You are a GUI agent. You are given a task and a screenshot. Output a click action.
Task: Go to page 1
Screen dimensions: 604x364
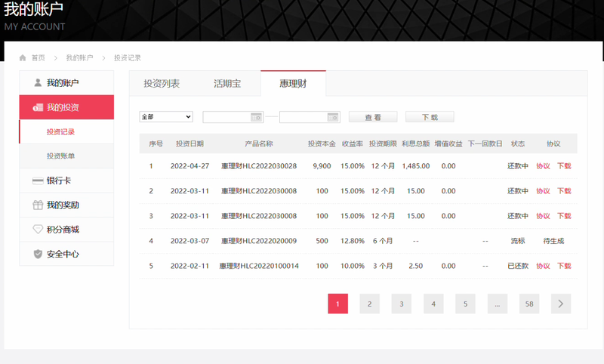[x=337, y=304]
